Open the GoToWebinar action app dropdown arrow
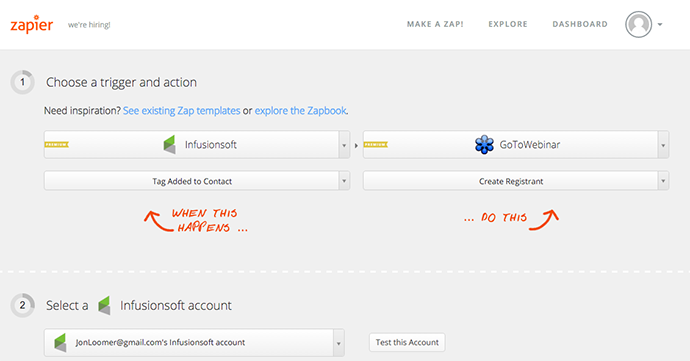690x361 pixels. coord(663,145)
